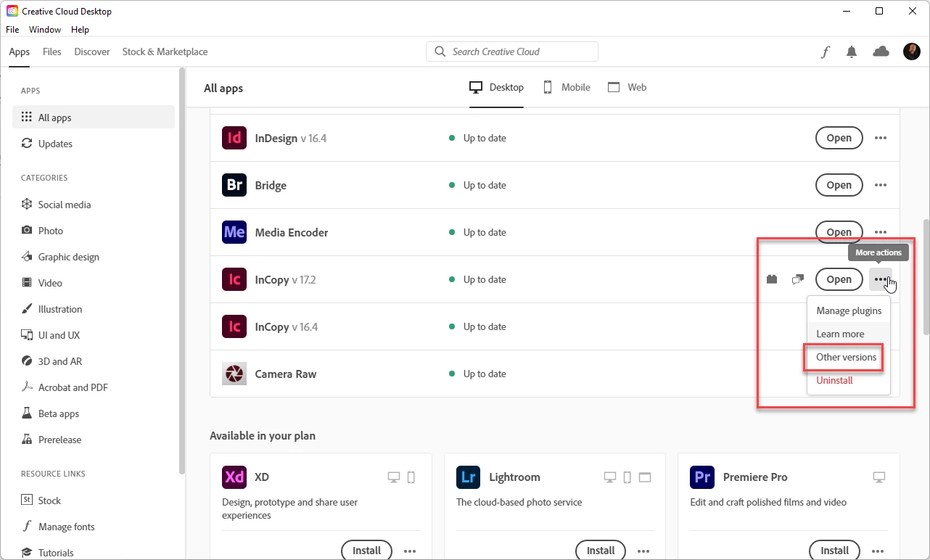
Task: Open the fonts icon in header
Action: [x=826, y=52]
